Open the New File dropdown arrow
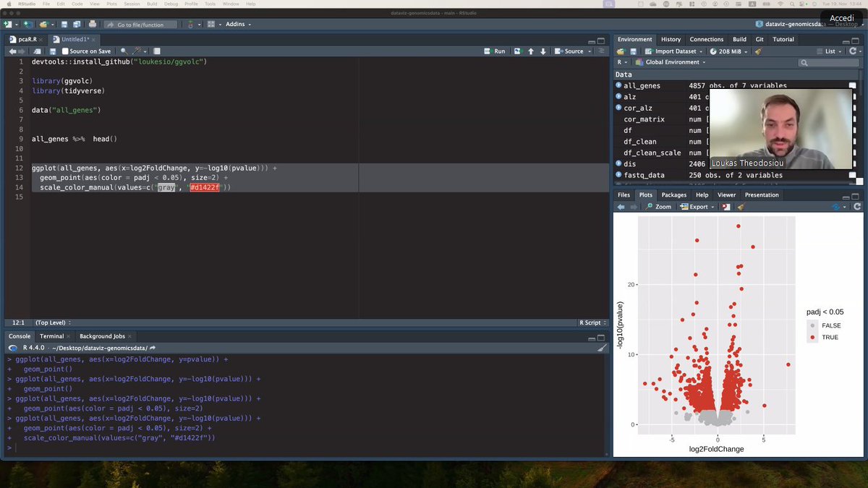The height and width of the screenshot is (488, 868). pyautogui.click(x=15, y=25)
